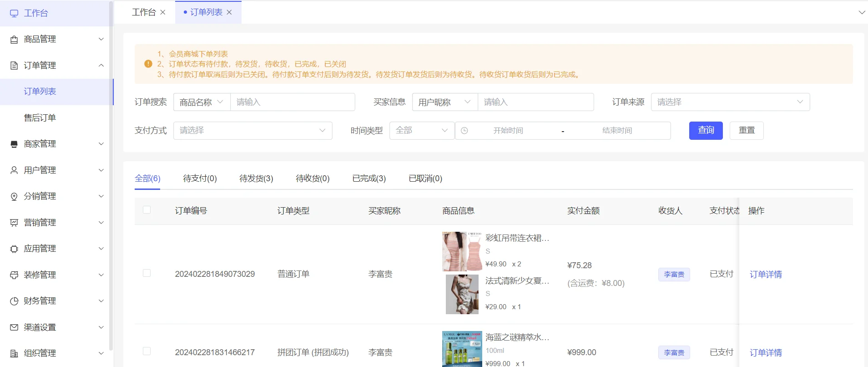Click the 用户管理 person icon
Image resolution: width=868 pixels, height=367 pixels.
tap(14, 170)
